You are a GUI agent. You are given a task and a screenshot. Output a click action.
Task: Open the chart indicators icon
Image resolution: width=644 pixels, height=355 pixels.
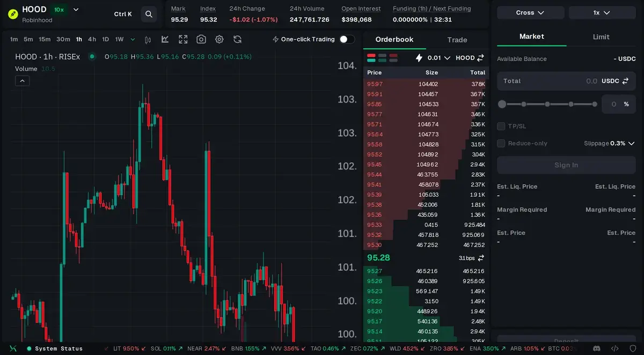point(165,39)
